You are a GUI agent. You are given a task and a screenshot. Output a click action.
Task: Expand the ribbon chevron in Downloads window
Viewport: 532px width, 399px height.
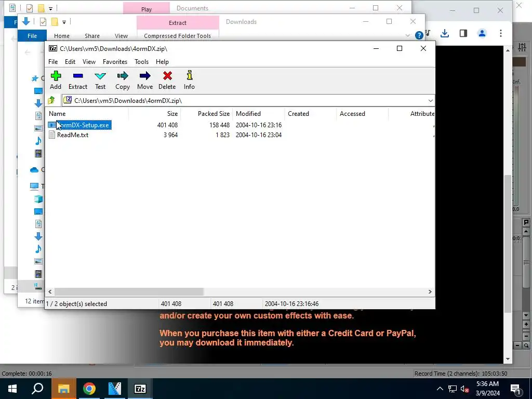pyautogui.click(x=407, y=35)
